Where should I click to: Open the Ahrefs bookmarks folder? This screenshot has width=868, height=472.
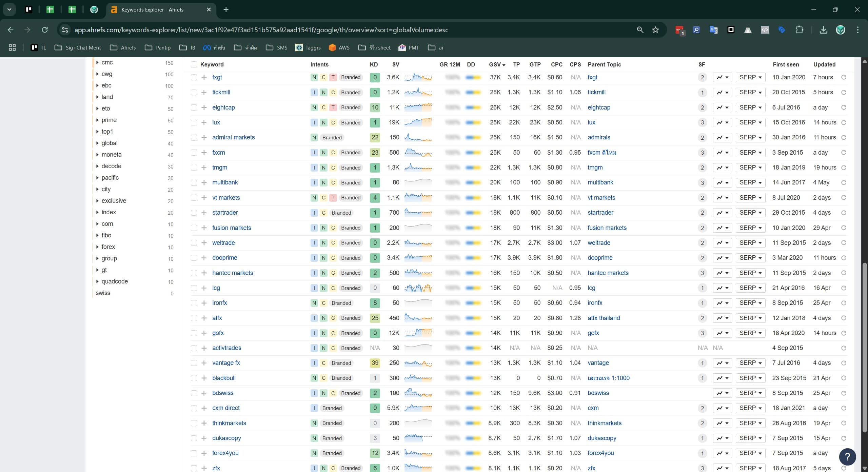pyautogui.click(x=123, y=47)
